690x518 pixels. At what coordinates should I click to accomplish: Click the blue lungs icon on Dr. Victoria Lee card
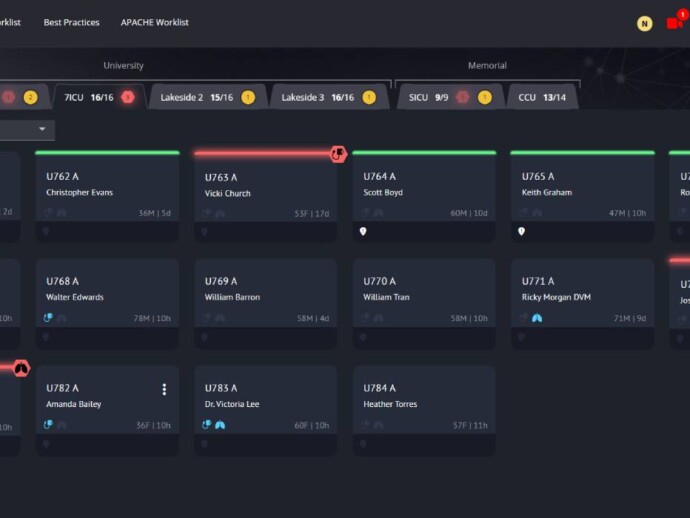point(220,425)
